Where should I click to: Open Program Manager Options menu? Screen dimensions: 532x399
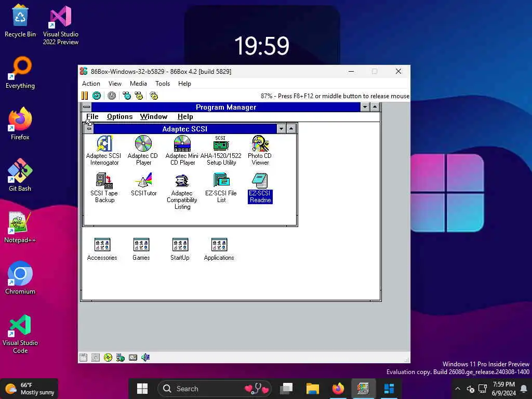pyautogui.click(x=120, y=117)
